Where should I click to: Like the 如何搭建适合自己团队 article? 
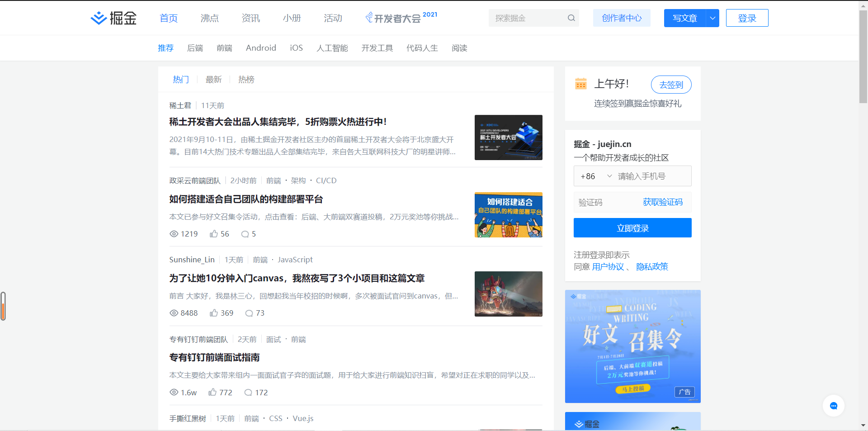tap(214, 234)
